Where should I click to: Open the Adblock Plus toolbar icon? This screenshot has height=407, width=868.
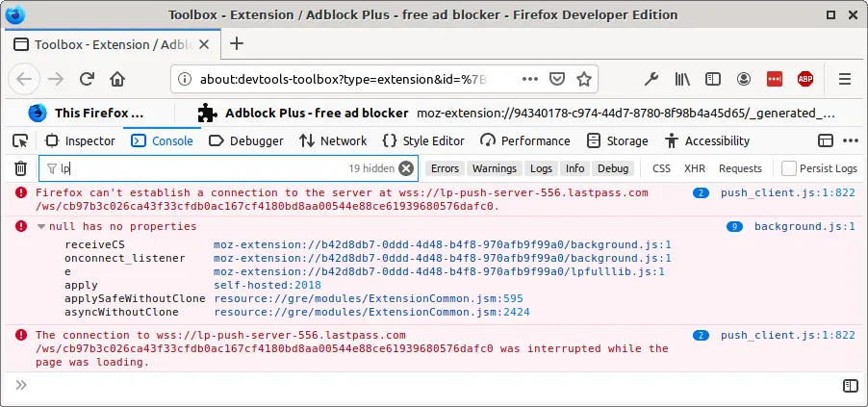click(805, 79)
